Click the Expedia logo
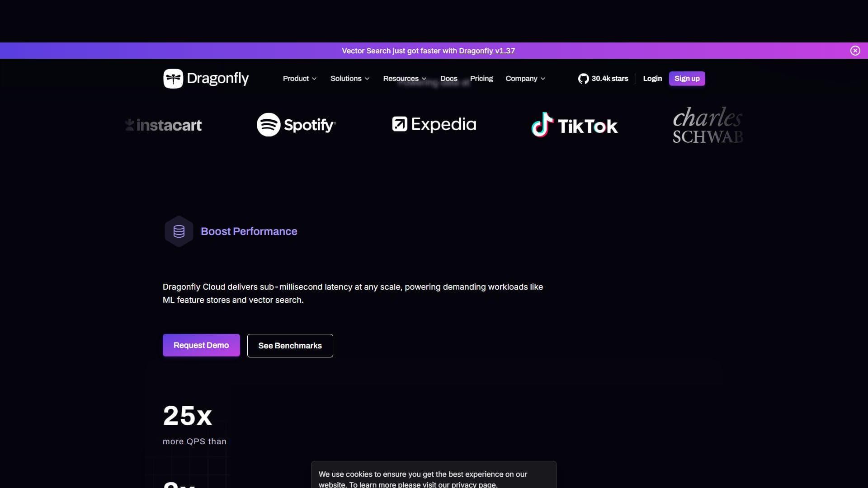Screen dimensions: 868x488 434,124
